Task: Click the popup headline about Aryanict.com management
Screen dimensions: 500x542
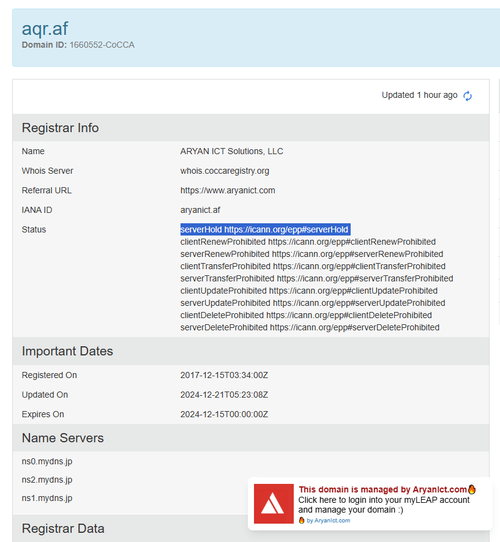Action: coord(383,489)
